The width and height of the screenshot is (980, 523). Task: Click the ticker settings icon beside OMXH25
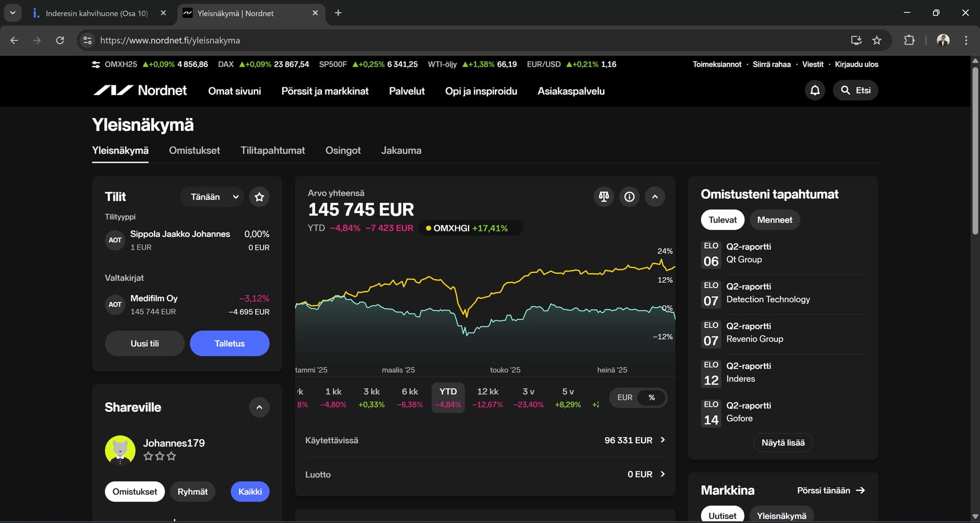96,64
